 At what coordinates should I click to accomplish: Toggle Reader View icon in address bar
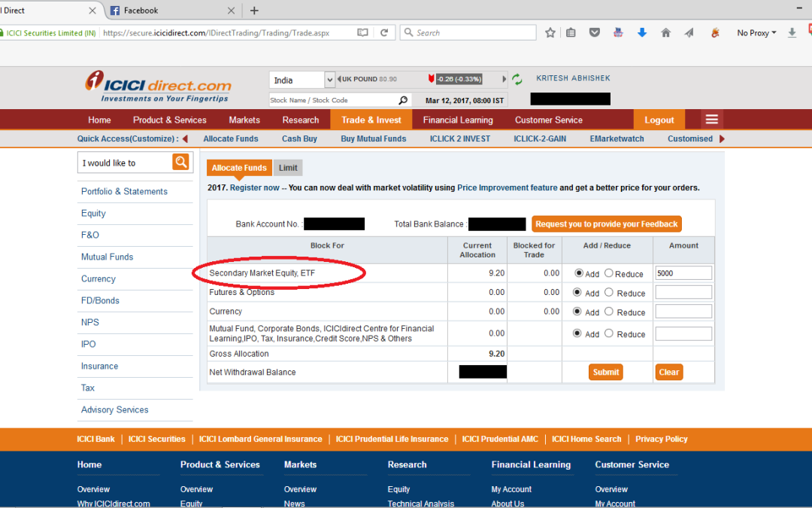[x=362, y=32]
